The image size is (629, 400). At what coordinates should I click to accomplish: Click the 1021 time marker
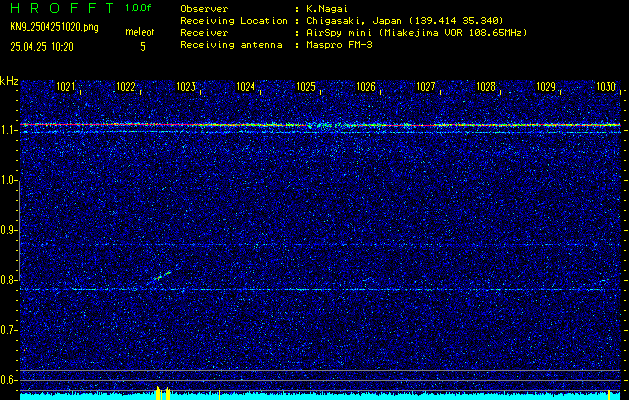[x=66, y=87]
